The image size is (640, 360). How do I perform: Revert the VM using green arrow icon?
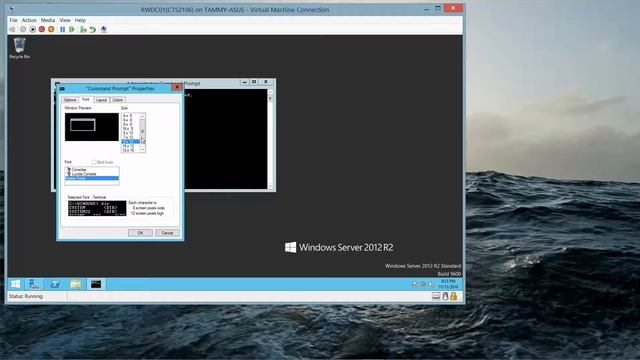point(93,29)
